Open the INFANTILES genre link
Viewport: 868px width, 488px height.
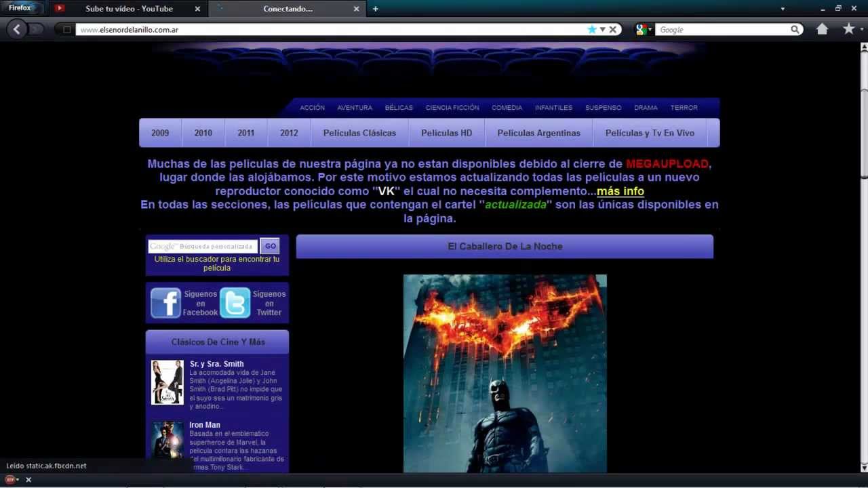click(x=553, y=108)
